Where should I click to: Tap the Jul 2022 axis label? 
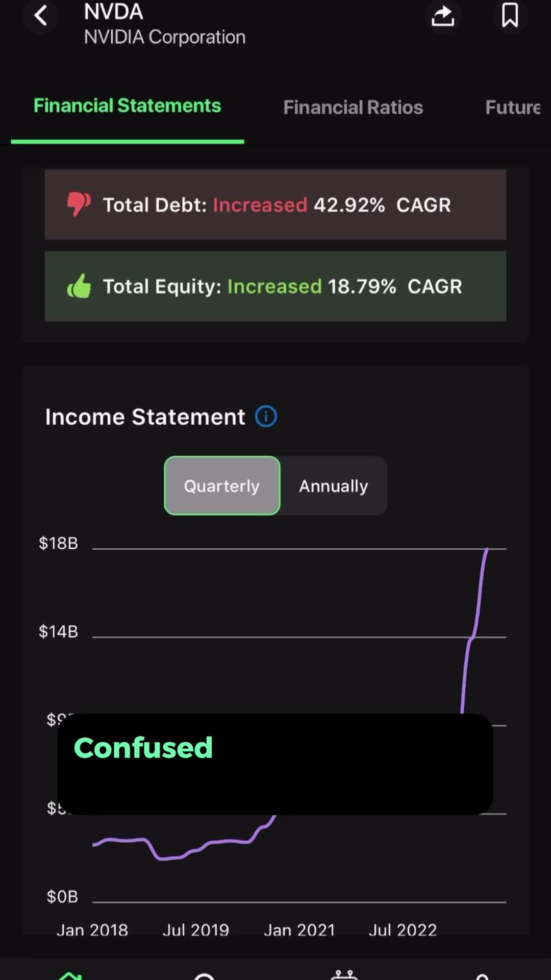pos(403,930)
